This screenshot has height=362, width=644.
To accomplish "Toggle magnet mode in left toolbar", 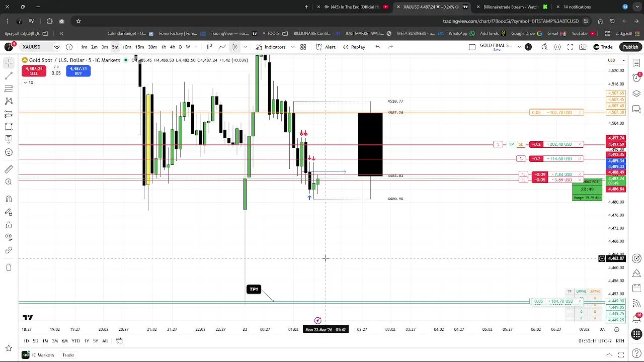I will (9, 200).
